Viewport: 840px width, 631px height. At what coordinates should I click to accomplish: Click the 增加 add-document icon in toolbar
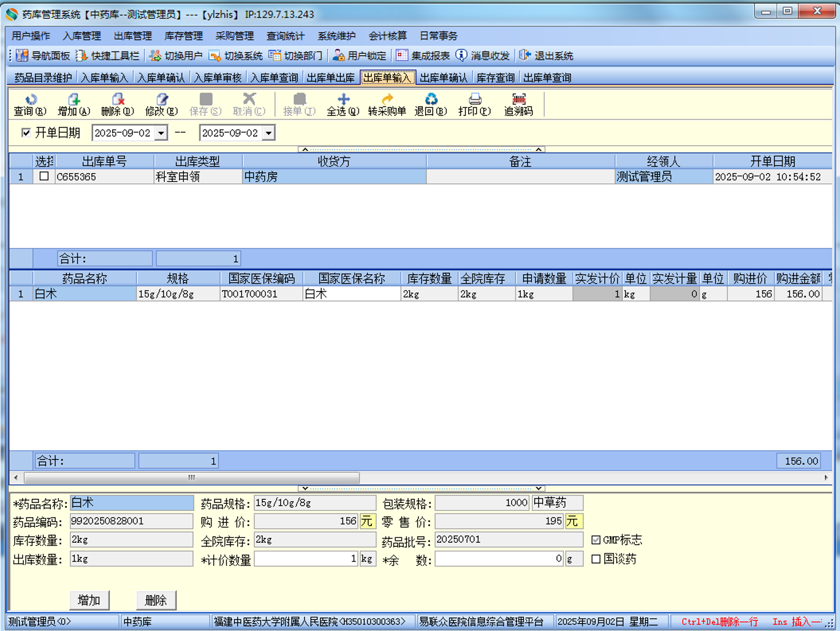click(74, 99)
